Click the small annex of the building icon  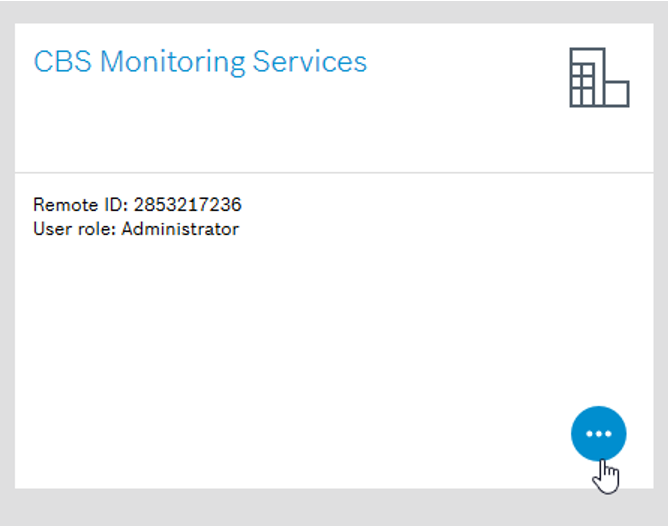click(x=617, y=93)
